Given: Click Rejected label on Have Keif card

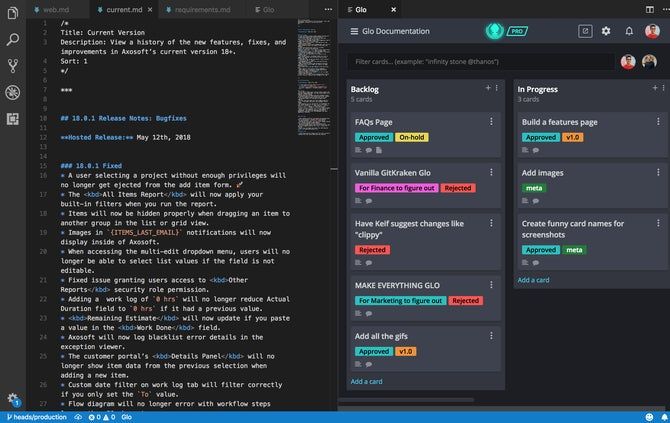Looking at the screenshot, I should pyautogui.click(x=372, y=250).
